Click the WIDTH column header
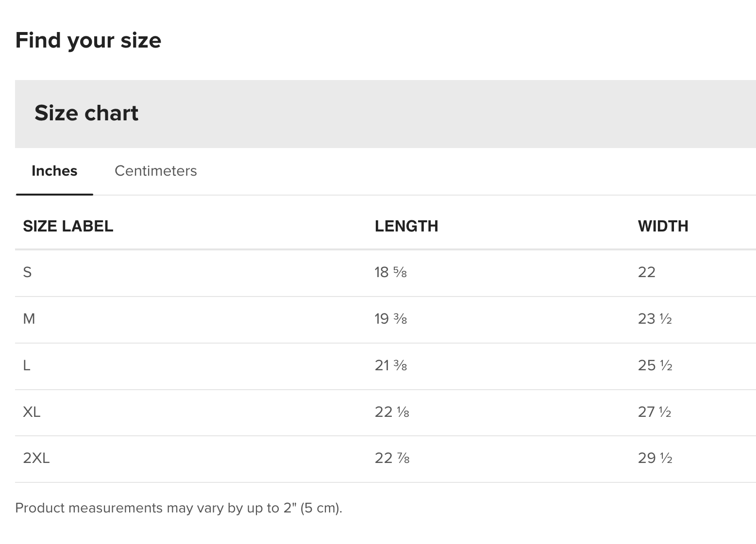 [x=663, y=226]
